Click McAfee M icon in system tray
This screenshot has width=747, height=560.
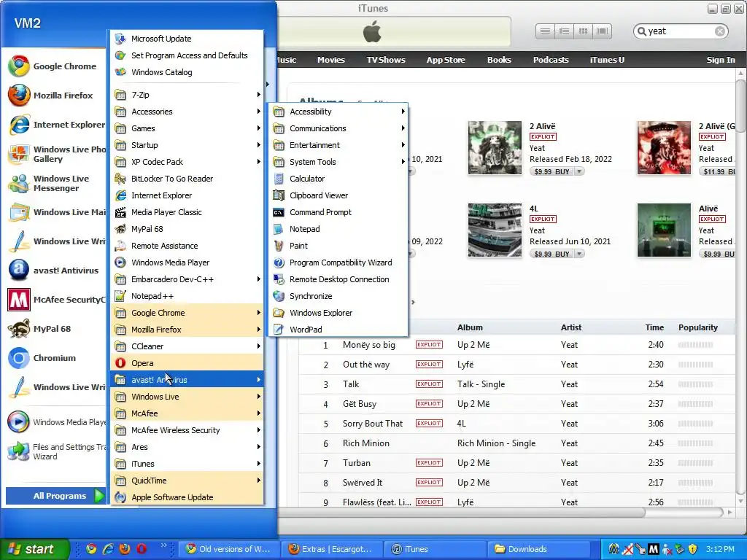point(654,550)
